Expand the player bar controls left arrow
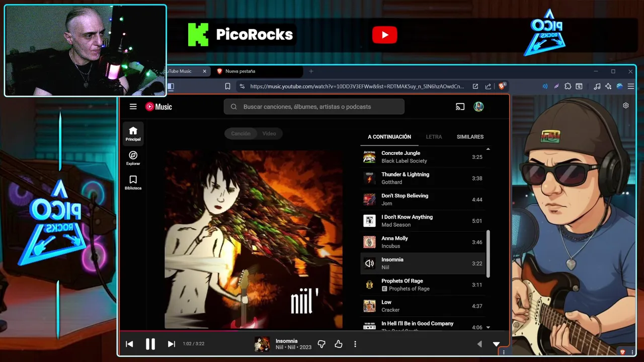The height and width of the screenshot is (362, 644). point(479,344)
